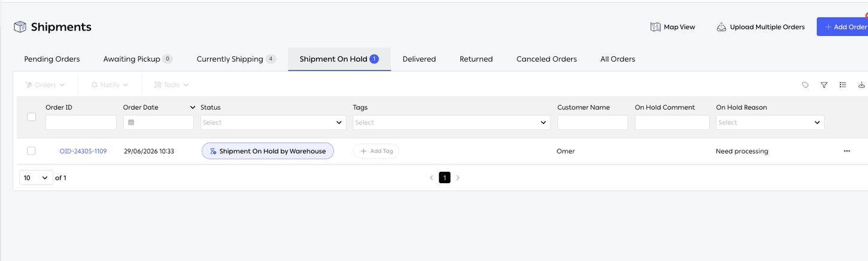Open the Map View icon button
This screenshot has width=868, height=261.
tap(655, 27)
